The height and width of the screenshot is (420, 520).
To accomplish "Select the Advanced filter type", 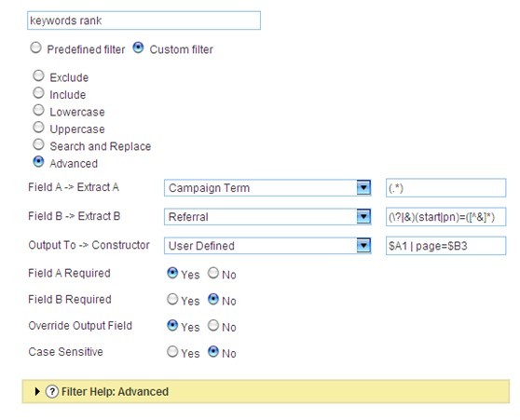I will tap(38, 162).
